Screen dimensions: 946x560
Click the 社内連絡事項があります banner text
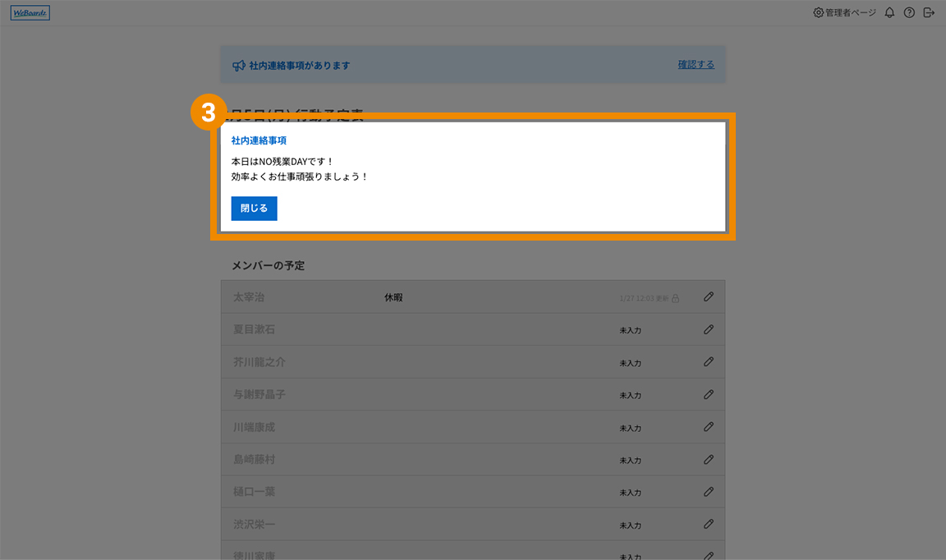299,65
